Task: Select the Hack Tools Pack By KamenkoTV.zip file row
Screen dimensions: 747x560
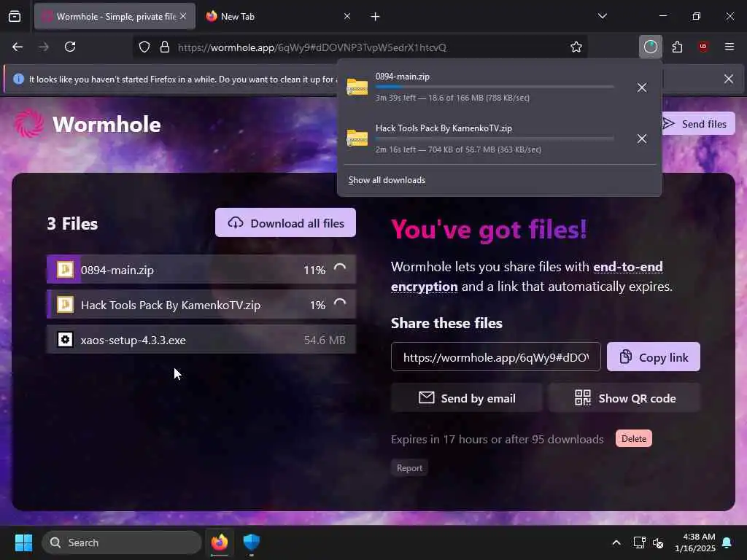Action: click(x=201, y=304)
